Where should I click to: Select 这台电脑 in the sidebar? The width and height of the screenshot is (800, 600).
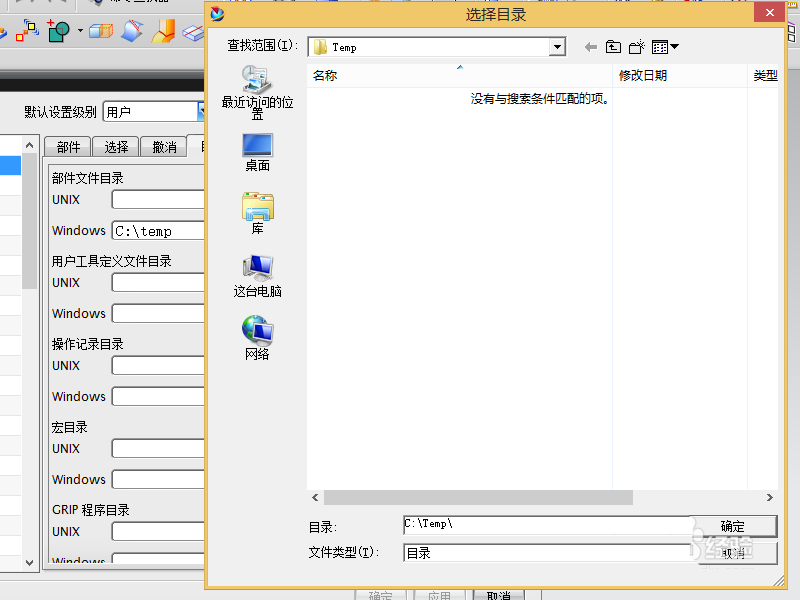click(256, 270)
